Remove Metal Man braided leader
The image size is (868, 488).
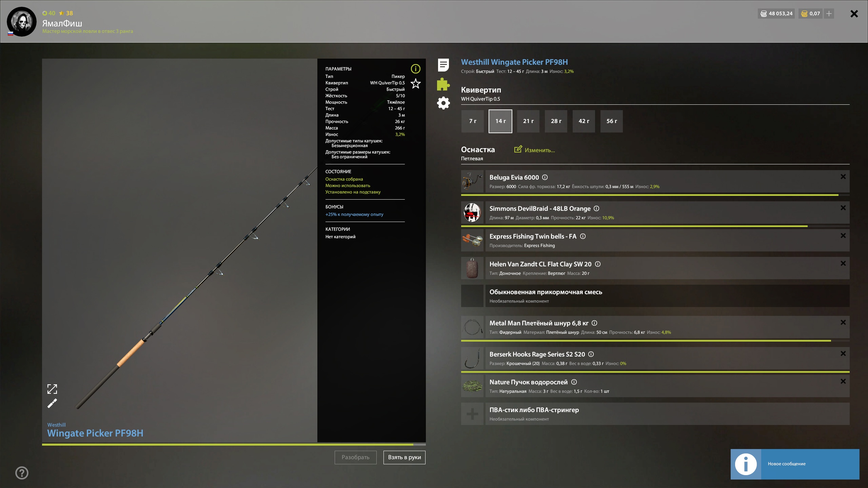tap(843, 322)
